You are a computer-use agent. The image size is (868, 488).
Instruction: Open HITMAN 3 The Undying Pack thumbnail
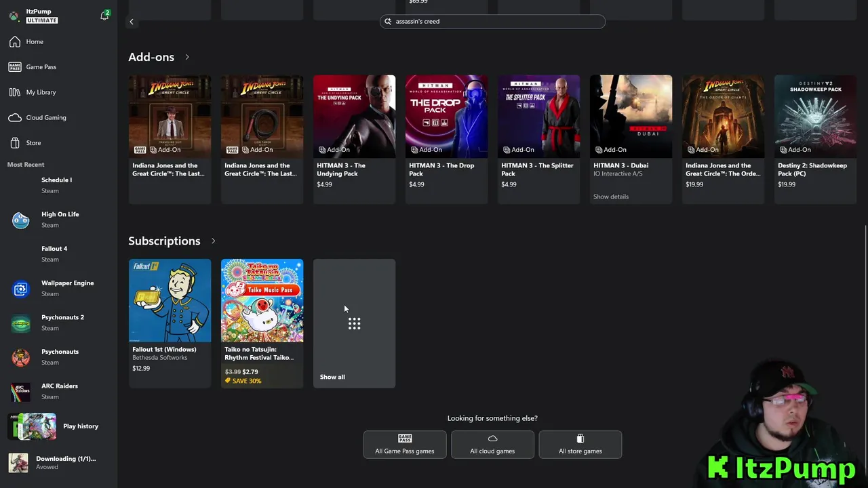click(354, 116)
